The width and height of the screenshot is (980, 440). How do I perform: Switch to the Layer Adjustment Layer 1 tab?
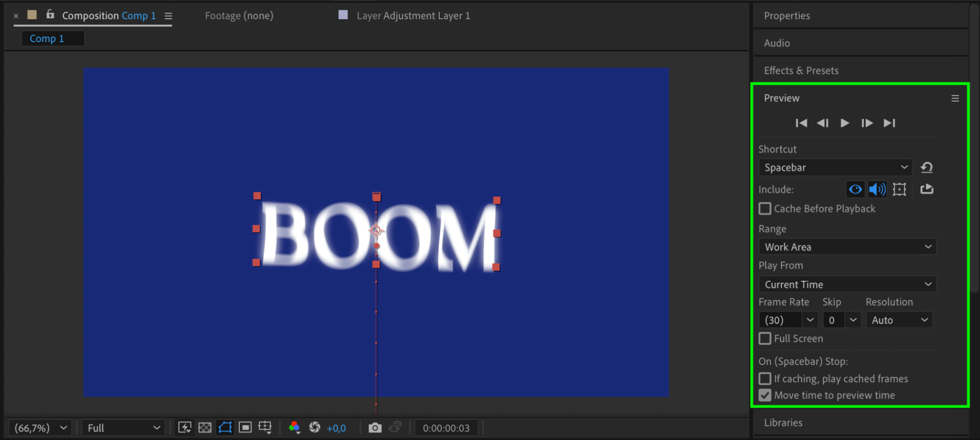[x=413, y=16]
